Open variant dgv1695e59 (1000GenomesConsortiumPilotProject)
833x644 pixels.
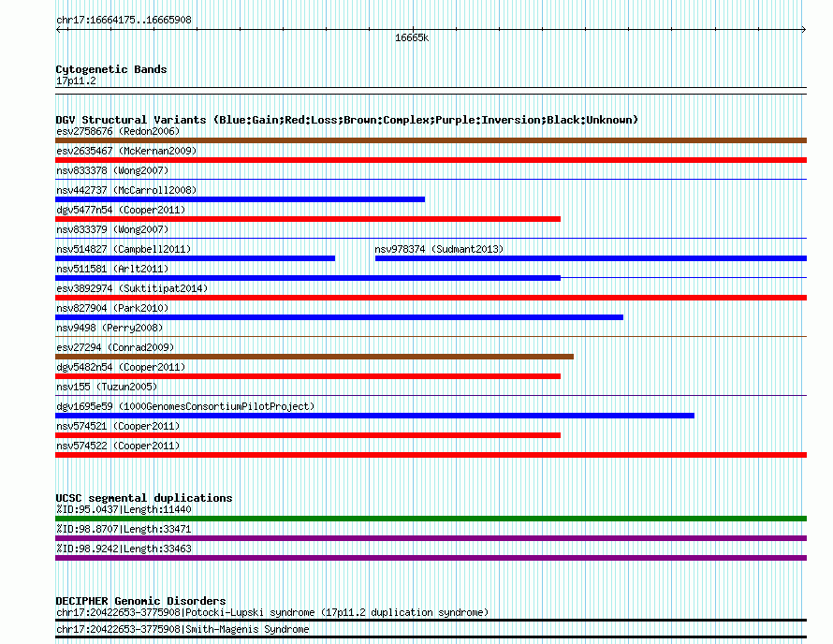185,406
